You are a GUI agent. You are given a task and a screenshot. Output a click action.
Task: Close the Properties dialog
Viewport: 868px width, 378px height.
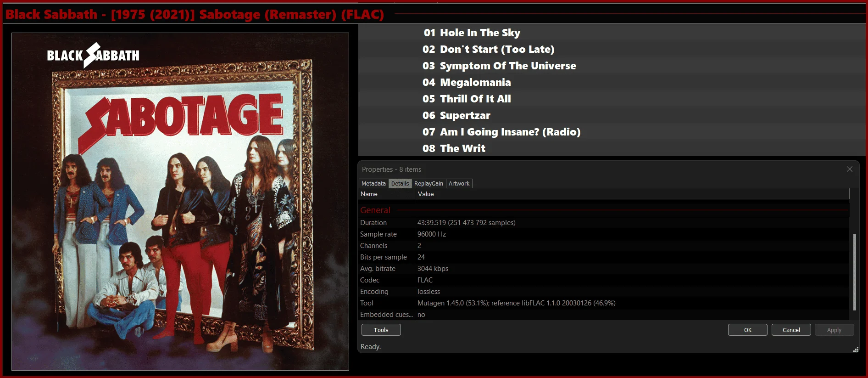pyautogui.click(x=849, y=169)
